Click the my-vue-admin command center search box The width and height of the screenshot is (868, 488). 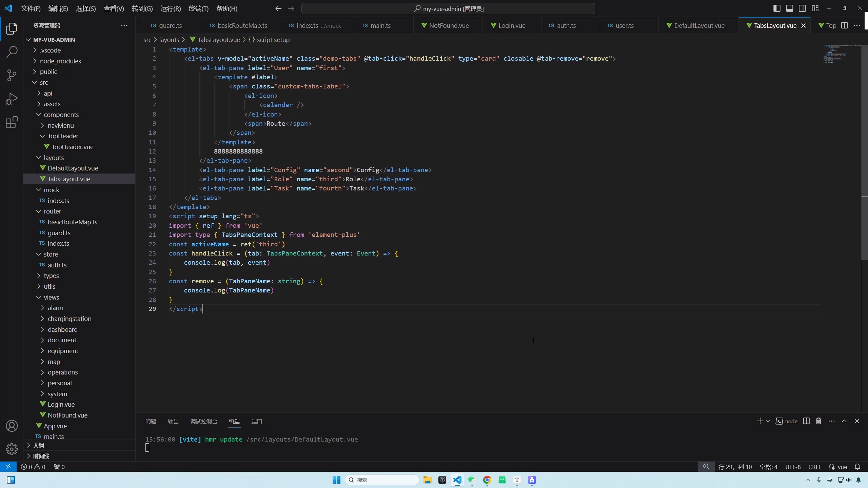click(x=448, y=8)
